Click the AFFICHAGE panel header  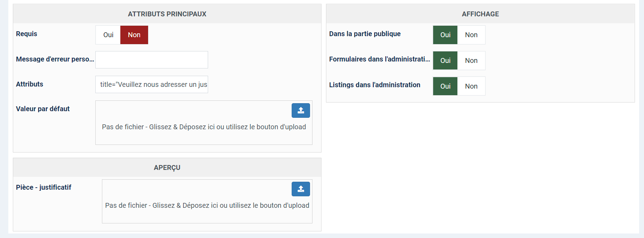click(480, 14)
